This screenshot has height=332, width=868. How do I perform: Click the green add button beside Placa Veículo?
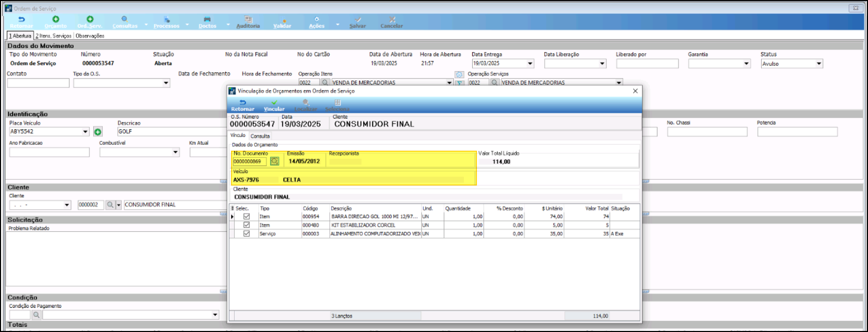pos(98,132)
